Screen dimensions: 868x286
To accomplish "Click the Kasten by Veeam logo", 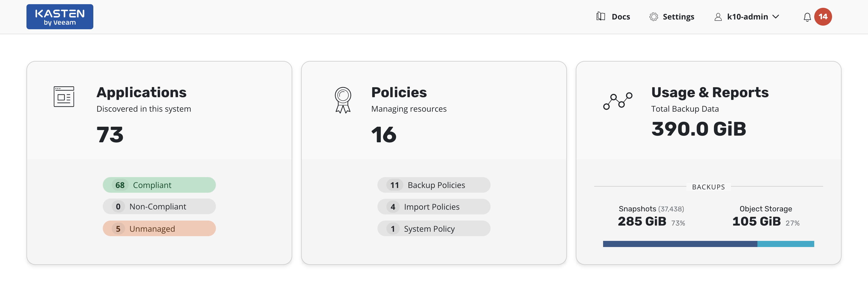I will click(60, 16).
